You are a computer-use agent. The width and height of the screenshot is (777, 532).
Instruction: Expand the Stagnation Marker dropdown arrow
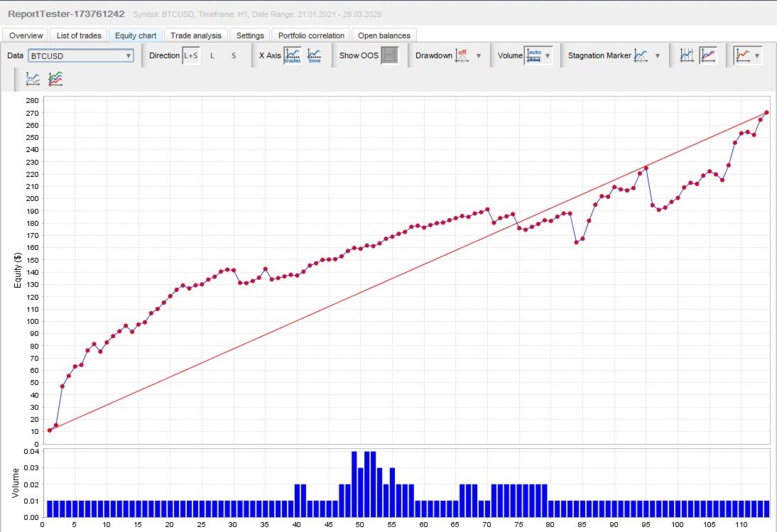click(x=658, y=55)
